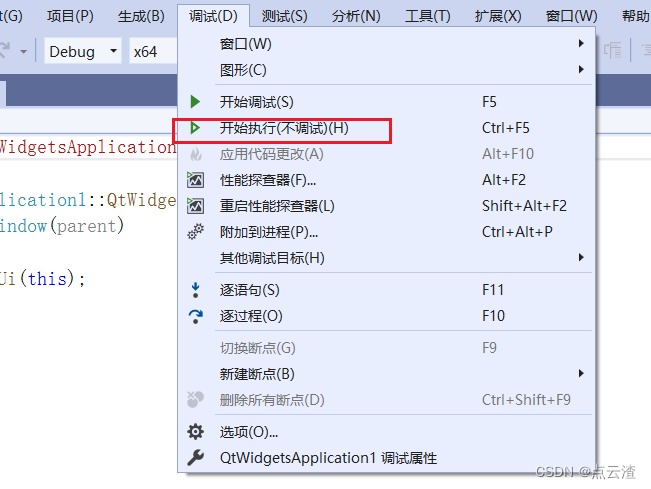The height and width of the screenshot is (489, 651).
Task: Choose 开始调试(S) menu entry
Action: 386,102
